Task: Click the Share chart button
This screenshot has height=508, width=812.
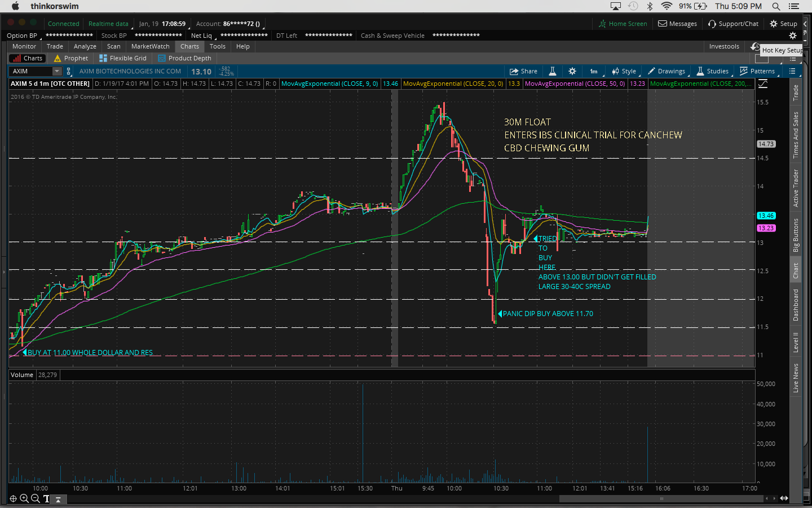Action: point(523,71)
